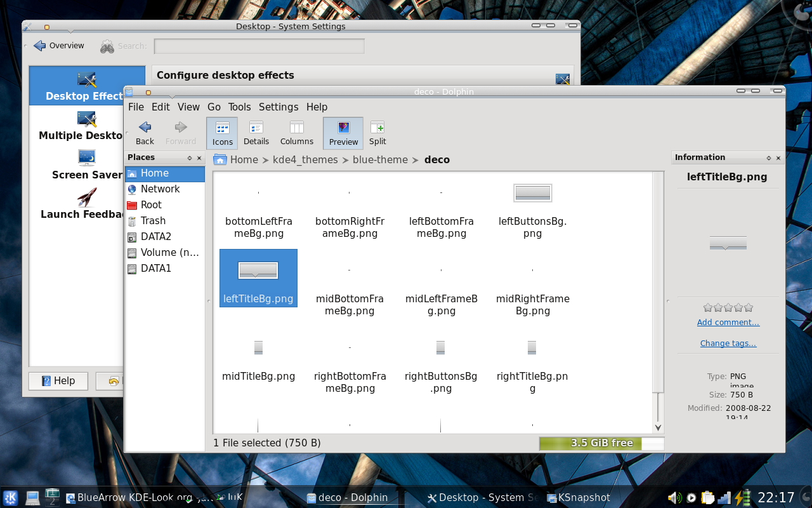Viewport: 812px width, 508px height.
Task: Click the Help button in System Settings
Action: (x=58, y=381)
